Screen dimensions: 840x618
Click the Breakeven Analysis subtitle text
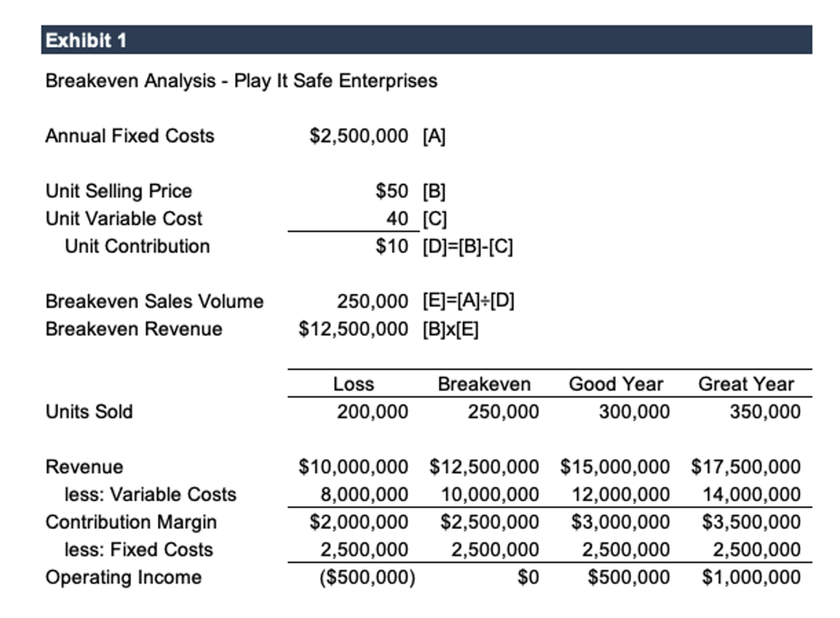pos(241,81)
